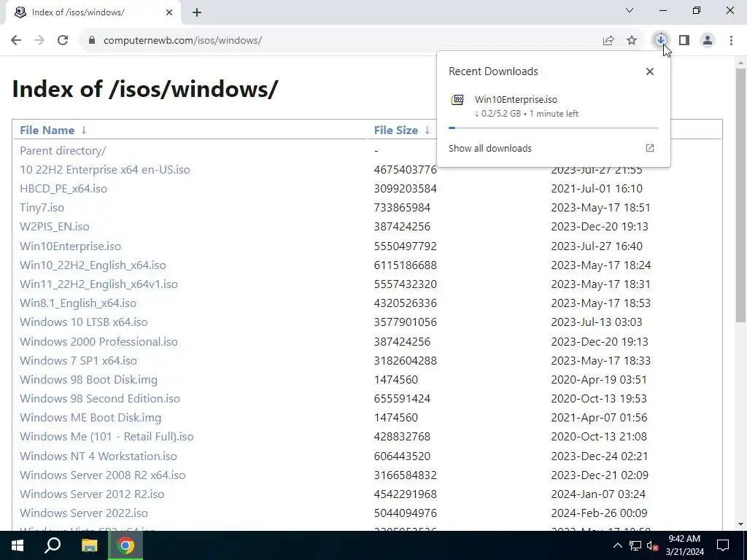Viewport: 747px width, 560px height.
Task: Open taskbar Search
Action: [x=53, y=545]
